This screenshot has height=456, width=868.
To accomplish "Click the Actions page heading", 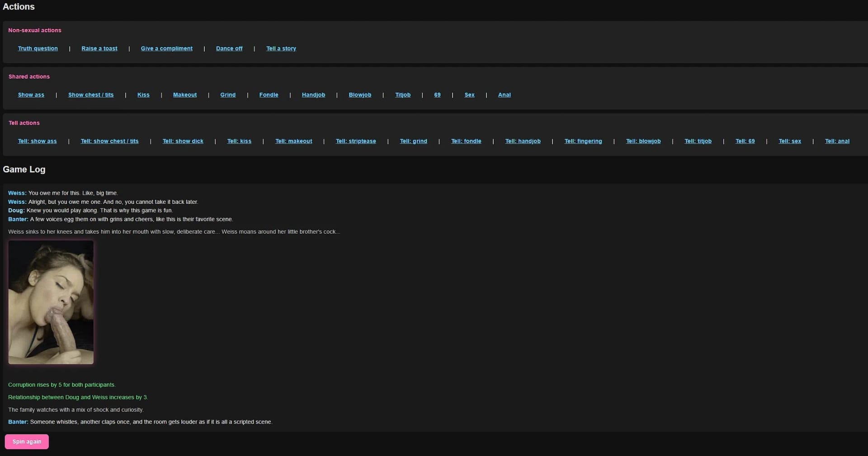I will tap(19, 6).
